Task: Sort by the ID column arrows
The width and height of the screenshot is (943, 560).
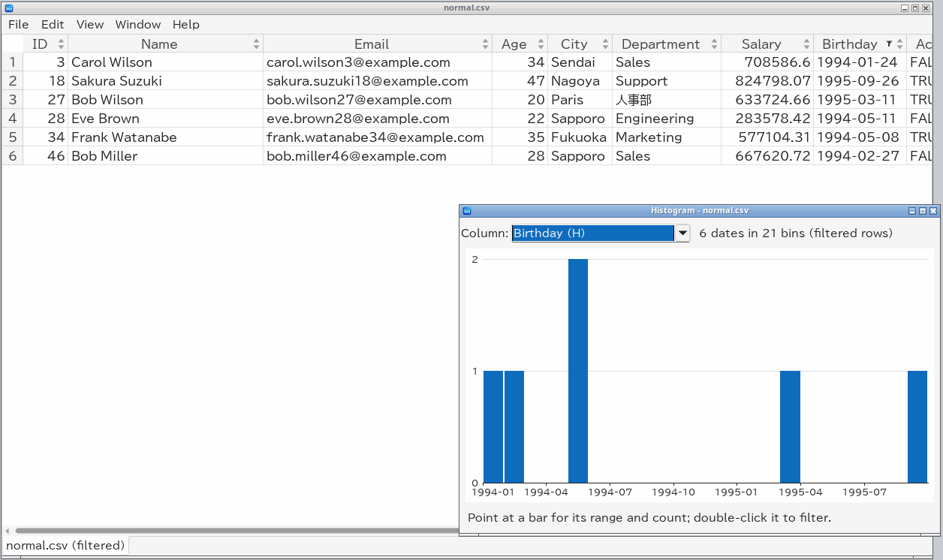Action: pos(62,44)
